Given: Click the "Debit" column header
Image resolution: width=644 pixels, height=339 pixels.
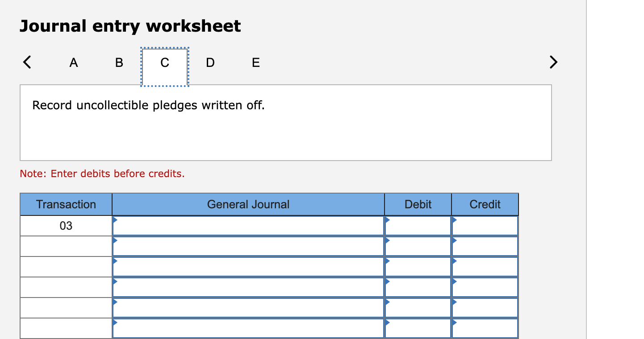Looking at the screenshot, I should tap(418, 204).
